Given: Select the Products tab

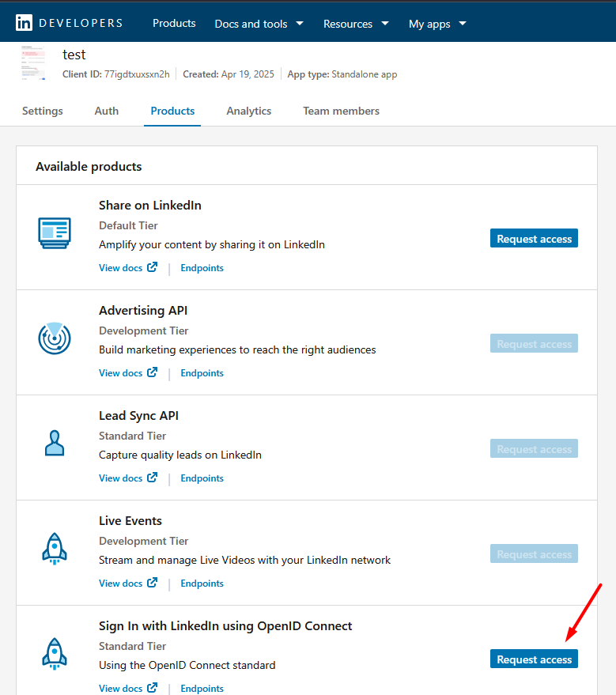Looking at the screenshot, I should [172, 111].
